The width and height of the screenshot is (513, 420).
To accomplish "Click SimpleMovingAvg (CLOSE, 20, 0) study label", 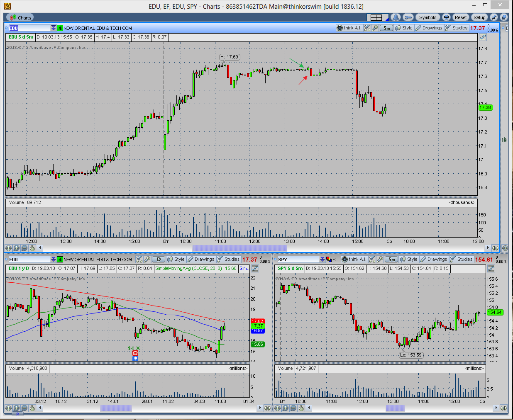I will coord(189,268).
